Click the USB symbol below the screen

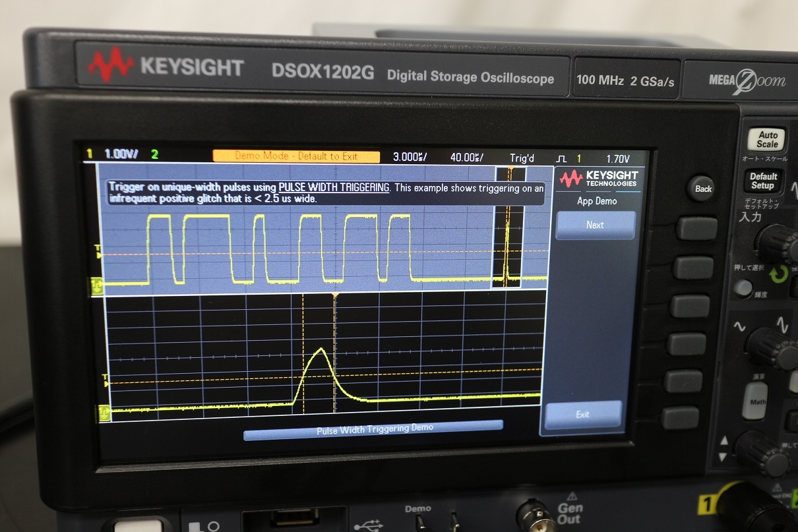(367, 525)
